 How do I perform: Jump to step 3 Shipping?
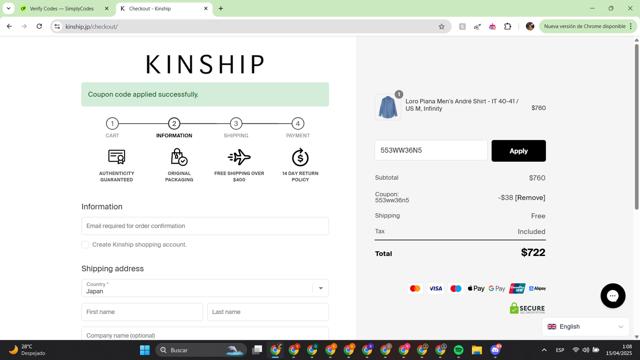(x=236, y=123)
